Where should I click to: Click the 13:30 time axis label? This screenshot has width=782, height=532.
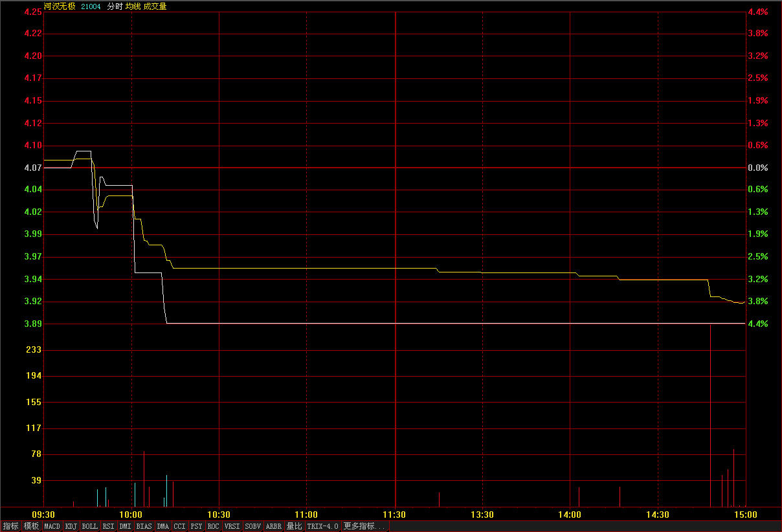click(x=482, y=515)
